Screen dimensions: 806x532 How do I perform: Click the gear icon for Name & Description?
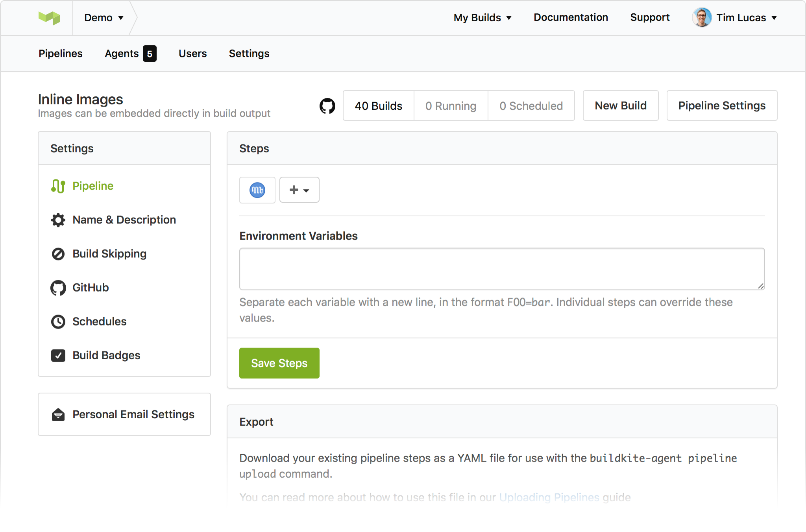pyautogui.click(x=58, y=220)
